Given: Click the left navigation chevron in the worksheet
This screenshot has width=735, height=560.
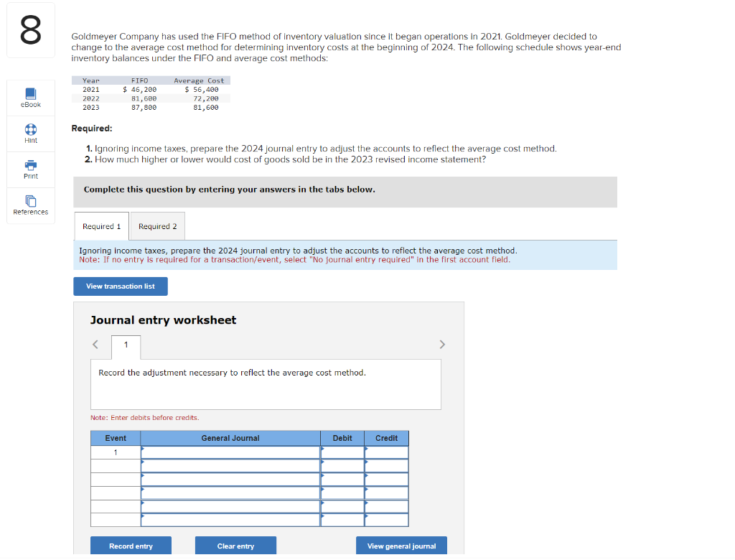Looking at the screenshot, I should 95,344.
